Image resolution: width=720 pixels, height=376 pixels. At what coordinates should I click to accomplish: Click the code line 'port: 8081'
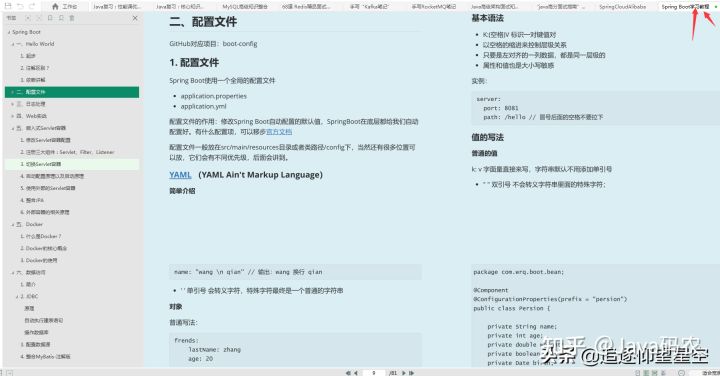click(501, 108)
